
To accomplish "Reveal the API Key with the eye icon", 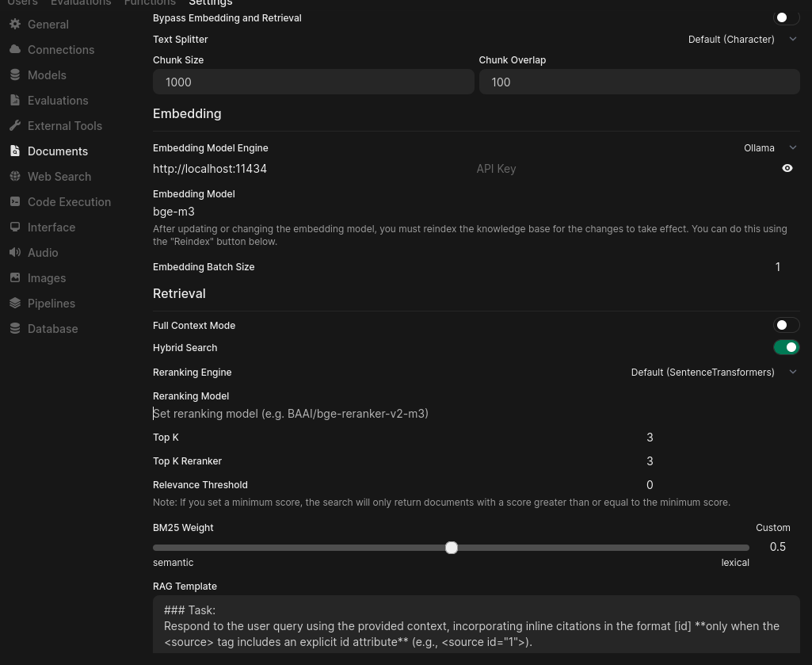I will (787, 168).
